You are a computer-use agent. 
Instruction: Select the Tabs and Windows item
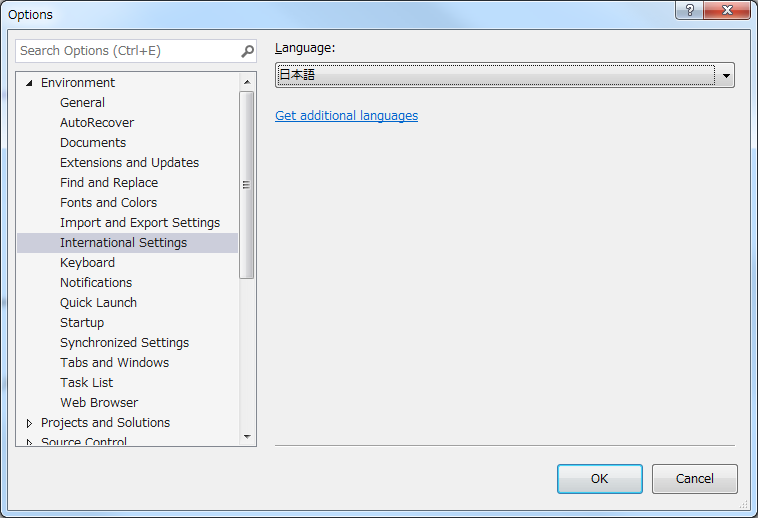tap(114, 363)
